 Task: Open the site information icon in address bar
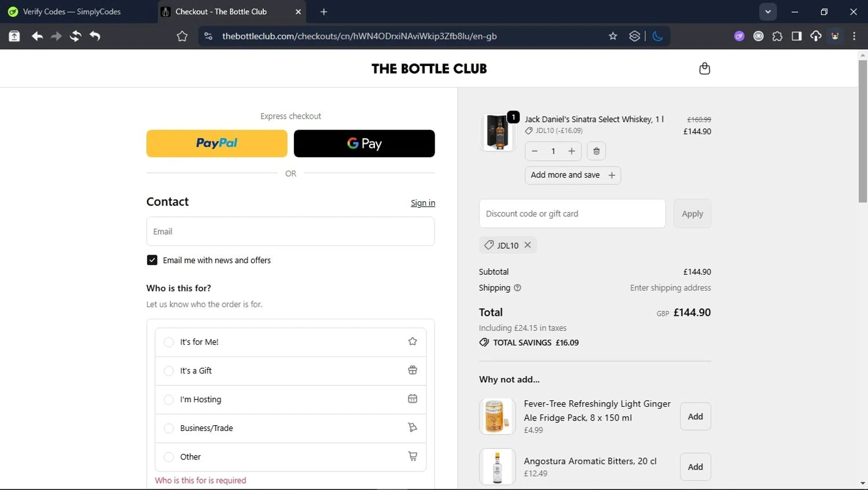[x=208, y=36]
